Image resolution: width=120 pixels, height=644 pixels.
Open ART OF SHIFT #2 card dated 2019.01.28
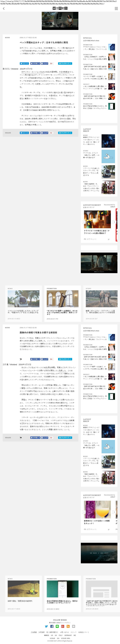[x=101, y=594]
